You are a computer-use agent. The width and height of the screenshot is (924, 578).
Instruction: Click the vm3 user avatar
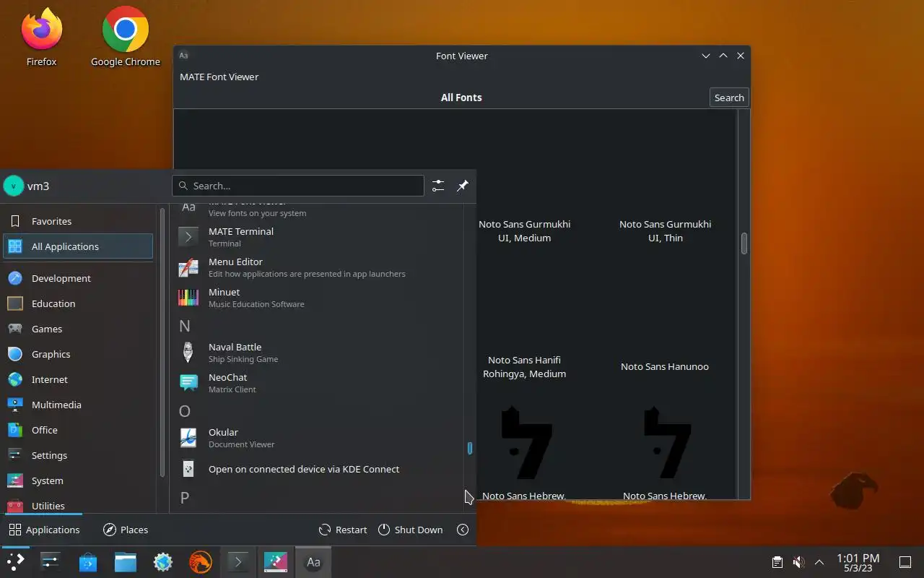click(x=14, y=186)
